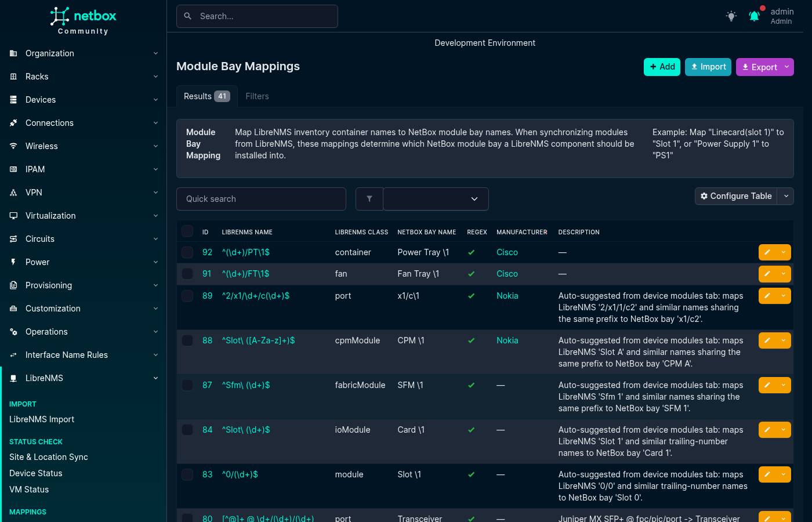812x522 pixels.
Task: Edit mapping 84 with pencil icon
Action: [767, 430]
